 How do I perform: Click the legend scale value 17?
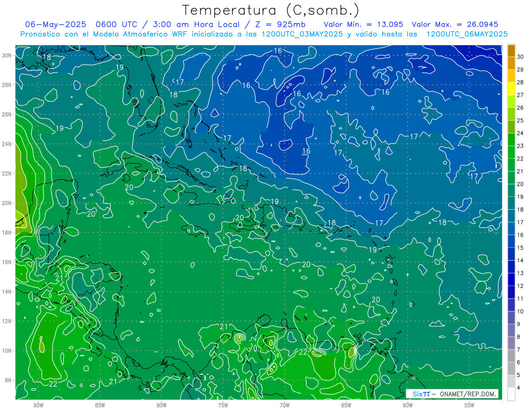(520, 222)
